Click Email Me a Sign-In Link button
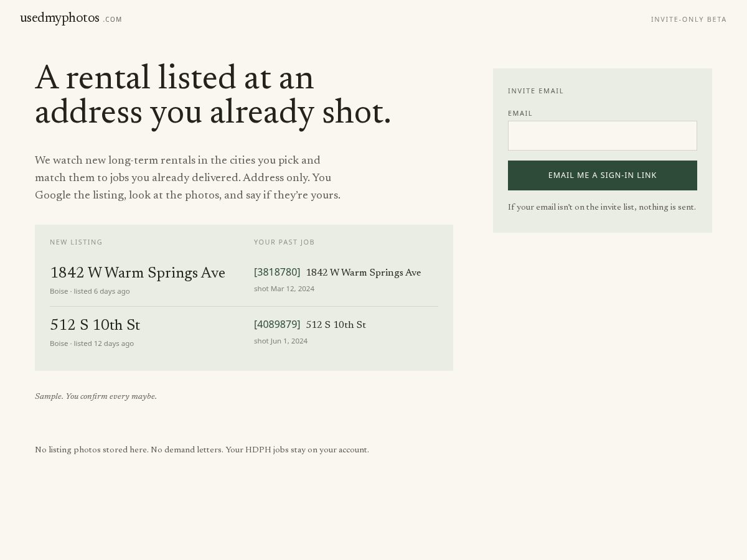Screen dimensions: 747x560 tap(603, 175)
